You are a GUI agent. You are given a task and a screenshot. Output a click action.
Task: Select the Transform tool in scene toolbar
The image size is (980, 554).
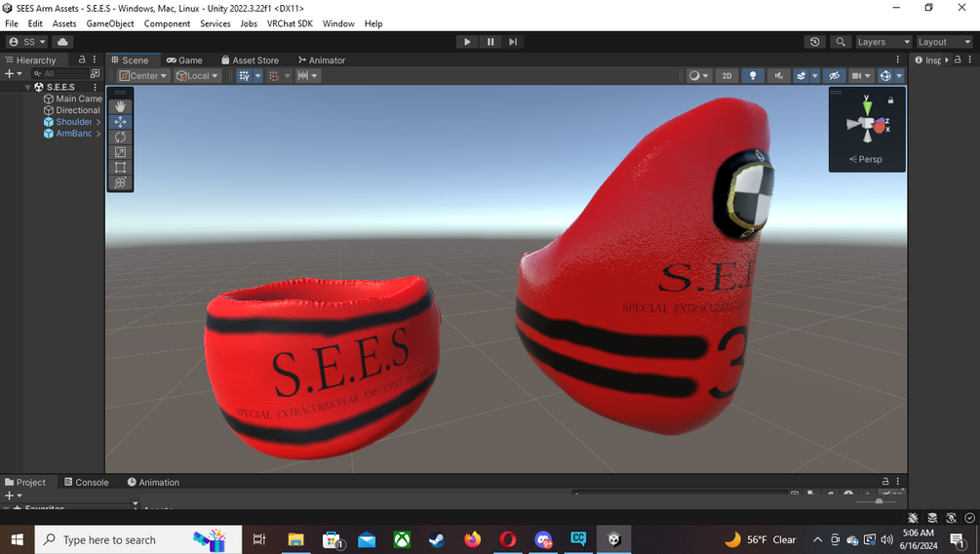(x=120, y=182)
